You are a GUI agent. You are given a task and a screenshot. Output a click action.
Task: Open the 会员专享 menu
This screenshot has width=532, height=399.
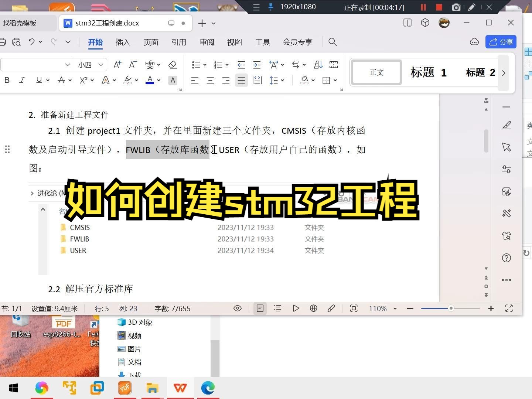(297, 42)
